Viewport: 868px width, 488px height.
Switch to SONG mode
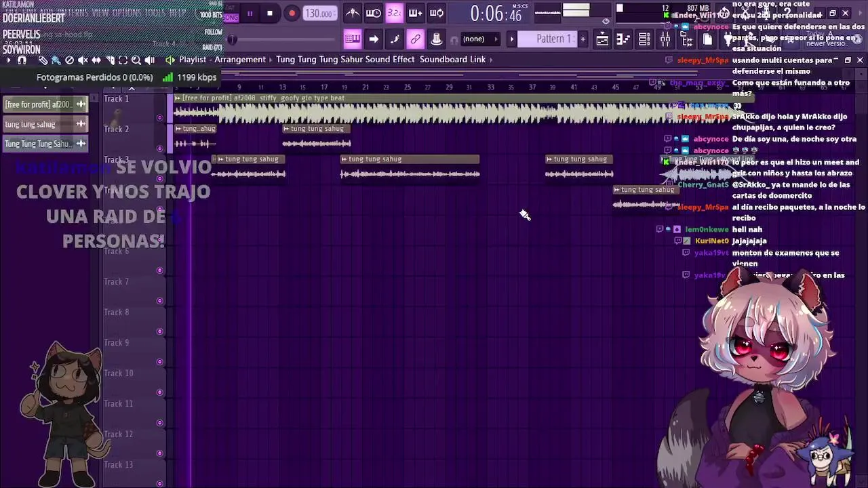[x=231, y=18]
